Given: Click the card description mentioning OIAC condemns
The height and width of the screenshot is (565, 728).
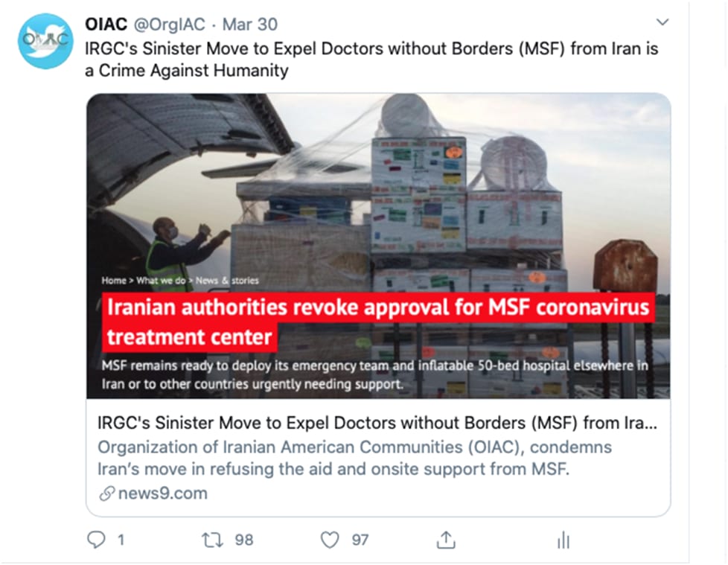Looking at the screenshot, I should 354,459.
